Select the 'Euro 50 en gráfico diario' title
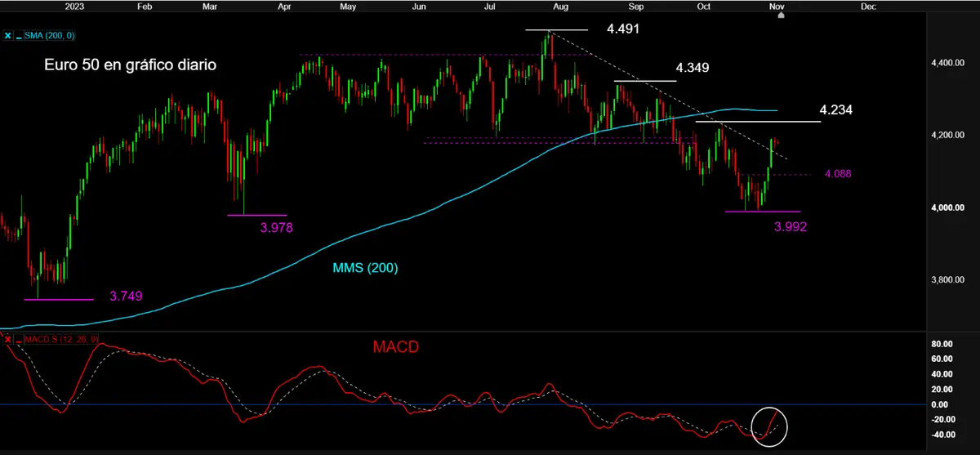 point(130,65)
